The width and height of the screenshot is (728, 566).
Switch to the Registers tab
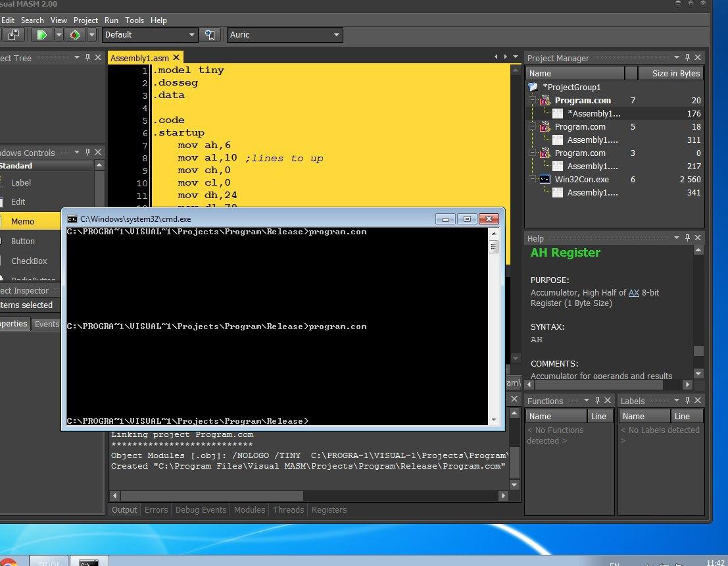coord(329,510)
